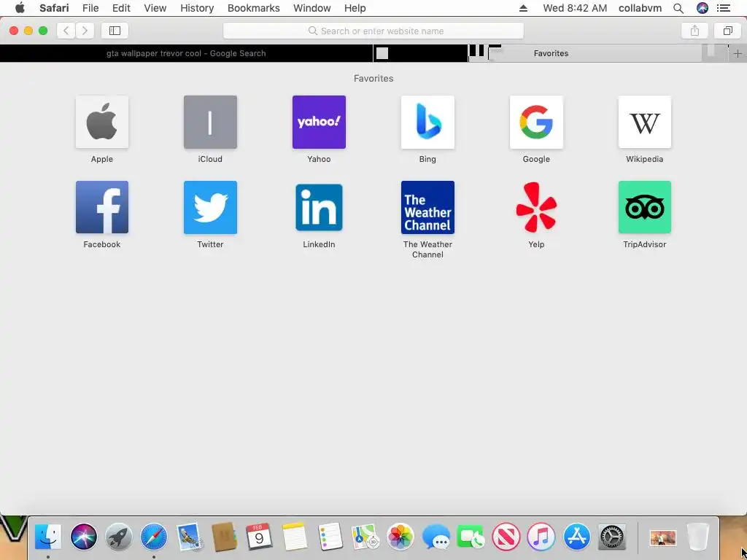This screenshot has height=560, width=747.
Task: Launch Siri from the Dock
Action: point(83,537)
